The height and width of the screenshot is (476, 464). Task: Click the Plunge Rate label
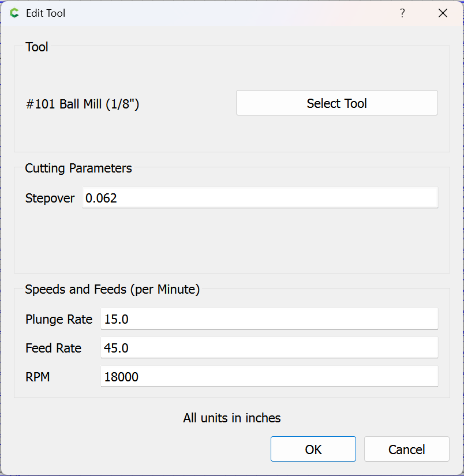pos(59,320)
